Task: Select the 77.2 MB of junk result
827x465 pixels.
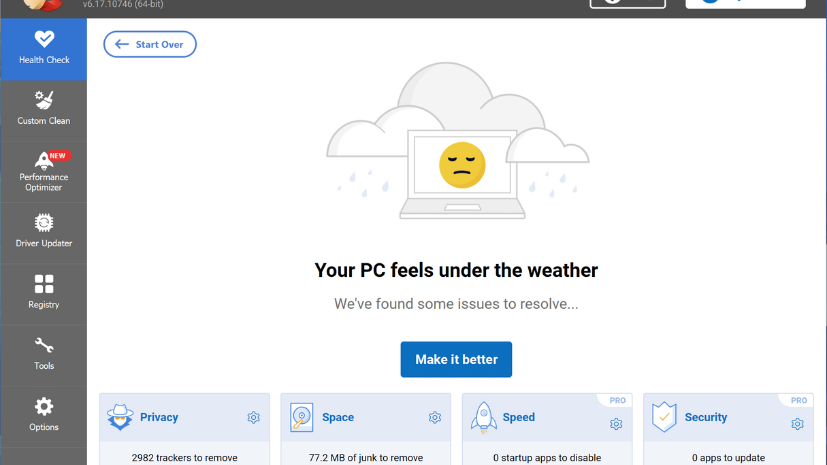Action: [x=366, y=458]
